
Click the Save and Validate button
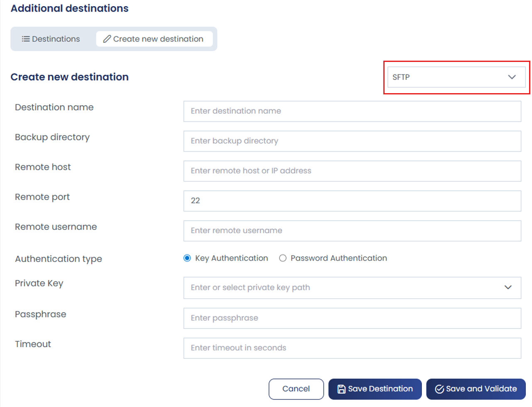click(476, 389)
